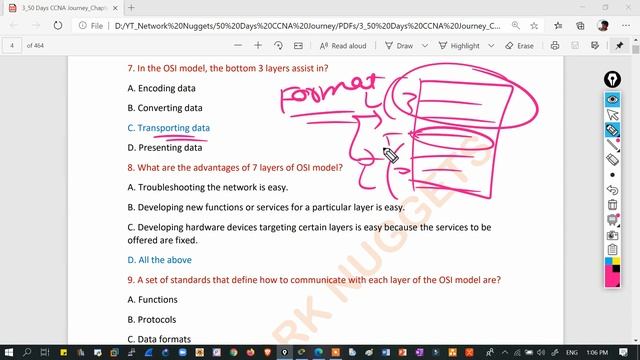Activate the Highlight tool

coord(459,46)
